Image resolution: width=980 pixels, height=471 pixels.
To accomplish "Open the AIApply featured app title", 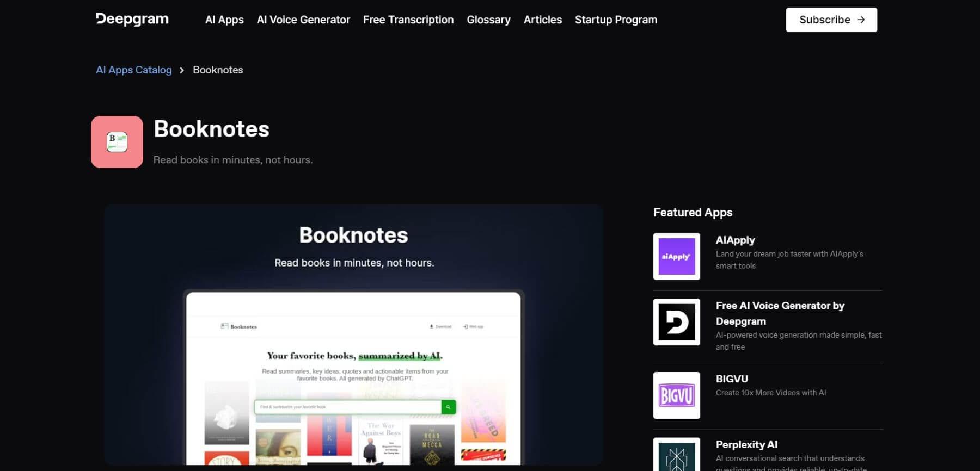I will pyautogui.click(x=735, y=240).
